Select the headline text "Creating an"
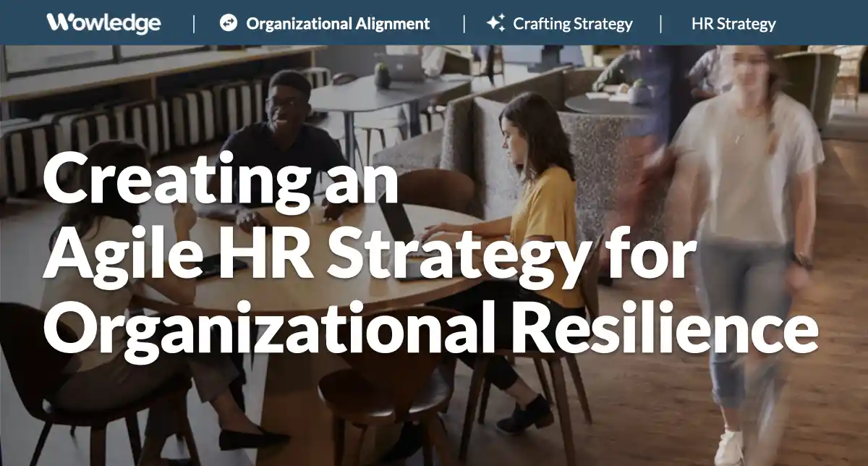868x466 pixels. point(221,181)
